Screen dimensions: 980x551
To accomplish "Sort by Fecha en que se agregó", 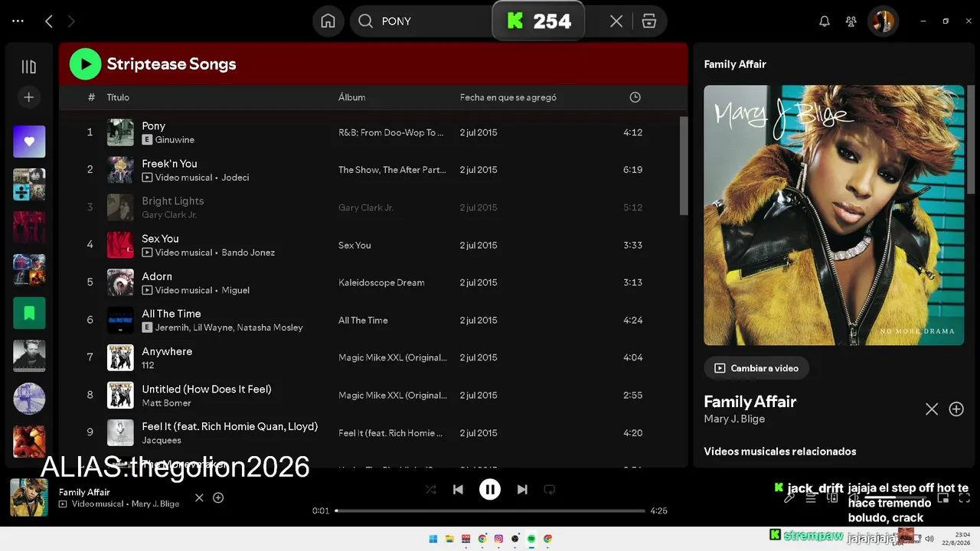I will (508, 97).
